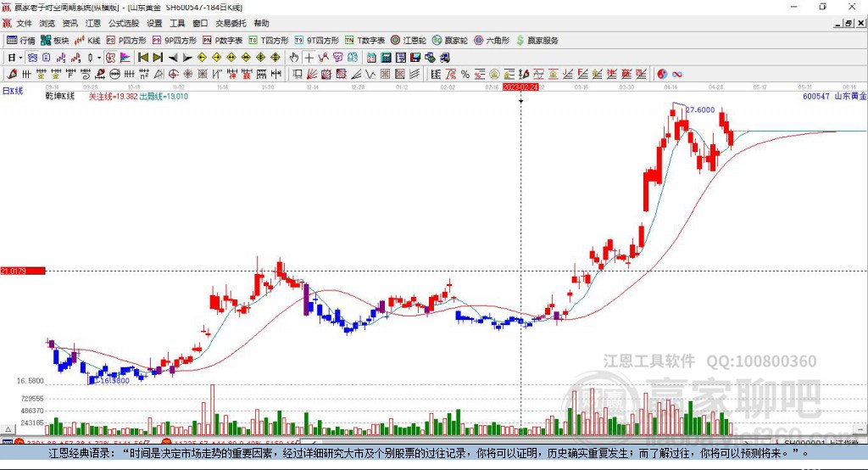Open 赢家服务 with dollar icon
The image size is (868, 470).
click(x=537, y=41)
